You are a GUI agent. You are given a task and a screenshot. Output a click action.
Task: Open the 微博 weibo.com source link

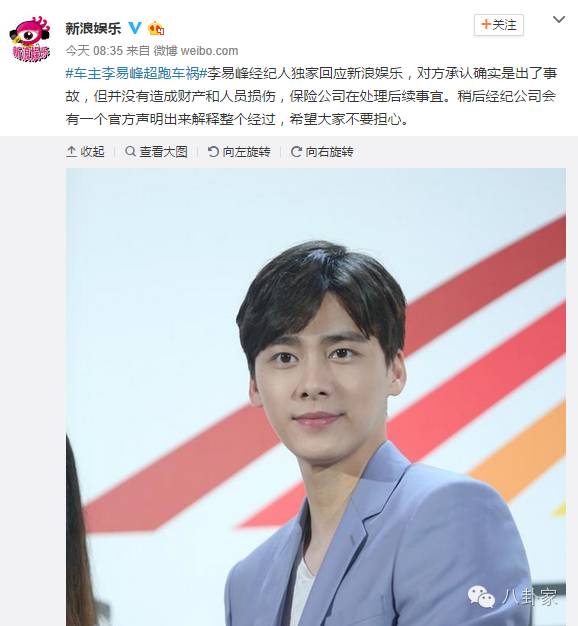196,51
